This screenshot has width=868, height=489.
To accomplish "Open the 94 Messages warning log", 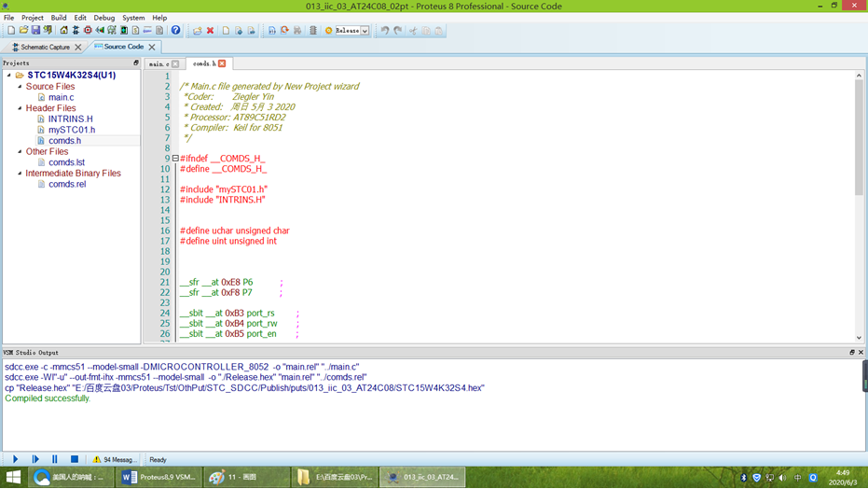I will [115, 460].
